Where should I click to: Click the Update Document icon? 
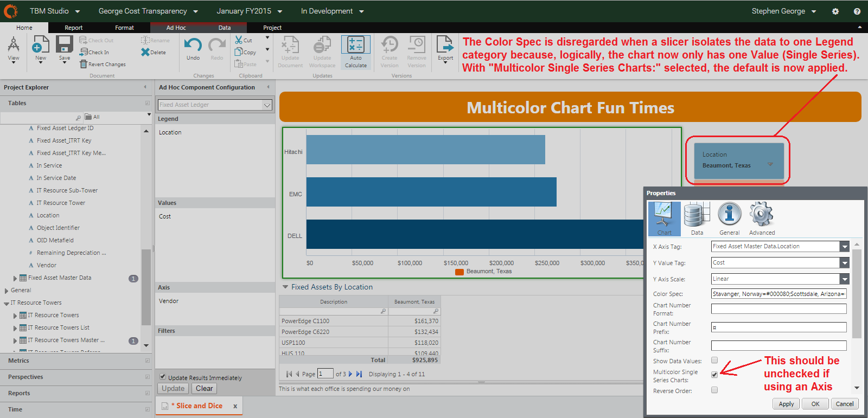click(x=290, y=44)
